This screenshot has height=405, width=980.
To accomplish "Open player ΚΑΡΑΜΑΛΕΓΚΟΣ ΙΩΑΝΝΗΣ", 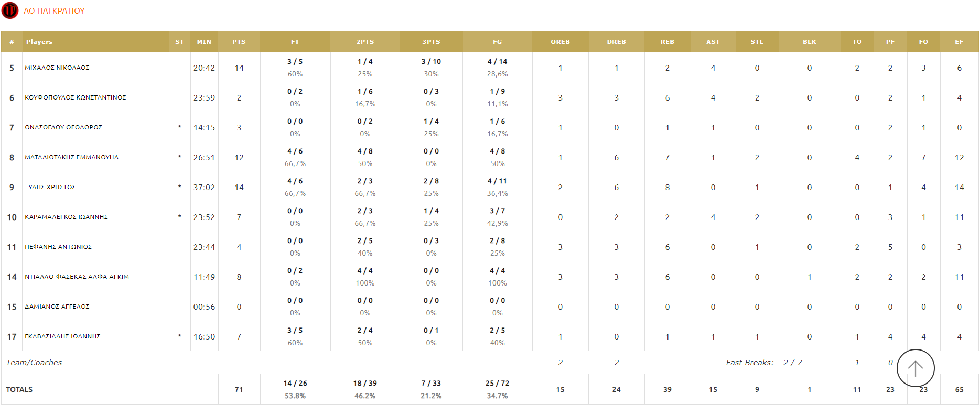I will [67, 217].
